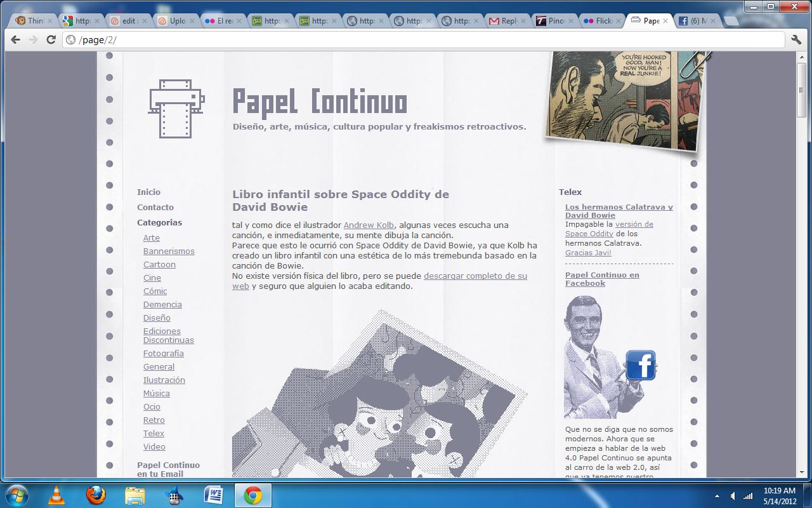Image resolution: width=812 pixels, height=508 pixels.
Task: Open Firefox from the taskbar
Action: [96, 495]
